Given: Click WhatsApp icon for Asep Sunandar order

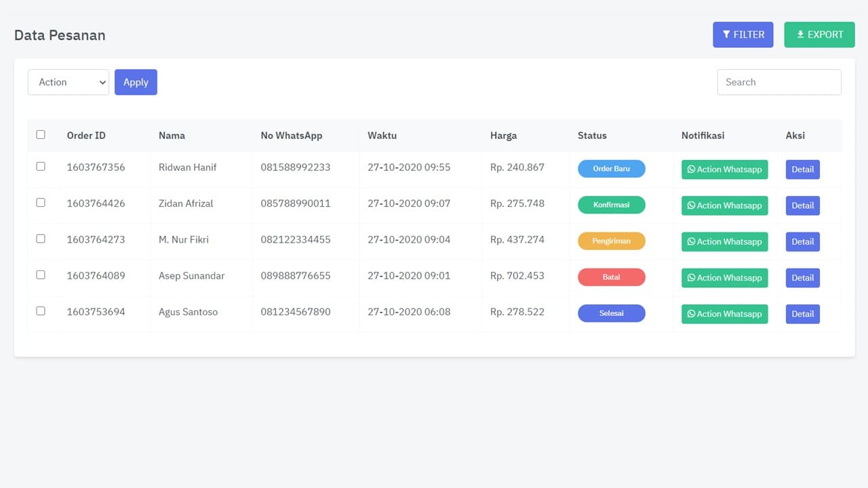Looking at the screenshot, I should 691,278.
